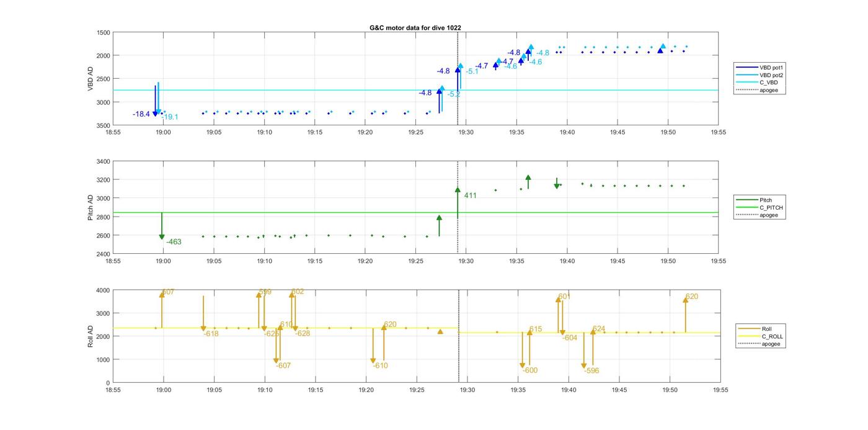Click the "-618" roll data label
The height and width of the screenshot is (430, 868).
pyautogui.click(x=211, y=334)
